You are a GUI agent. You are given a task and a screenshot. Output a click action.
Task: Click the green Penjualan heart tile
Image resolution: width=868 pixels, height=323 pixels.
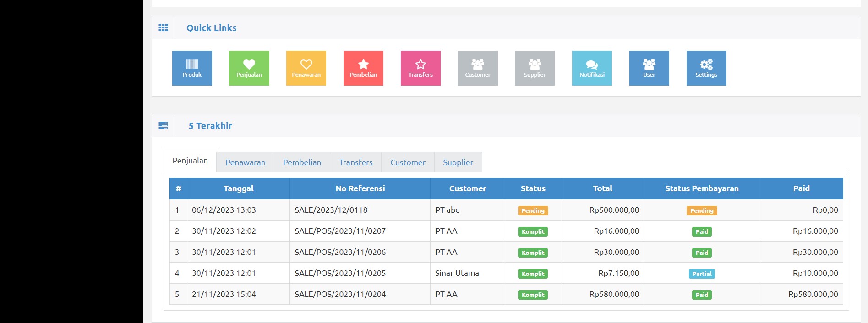coord(249,68)
